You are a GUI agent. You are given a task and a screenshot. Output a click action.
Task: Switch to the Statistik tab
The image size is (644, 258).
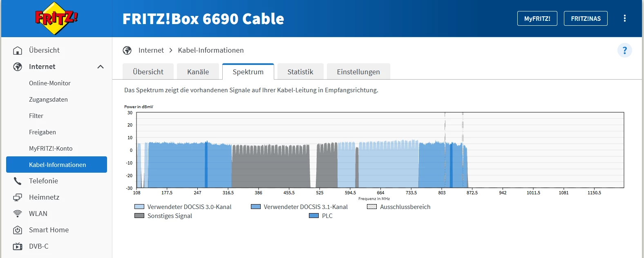coord(300,72)
